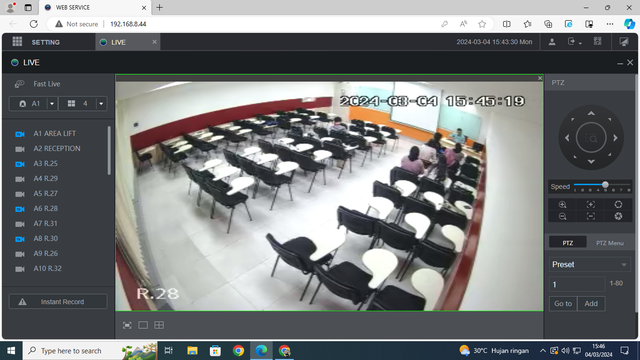The width and height of the screenshot is (640, 360).
Task: Close the LIVE tab
Action: (x=154, y=42)
